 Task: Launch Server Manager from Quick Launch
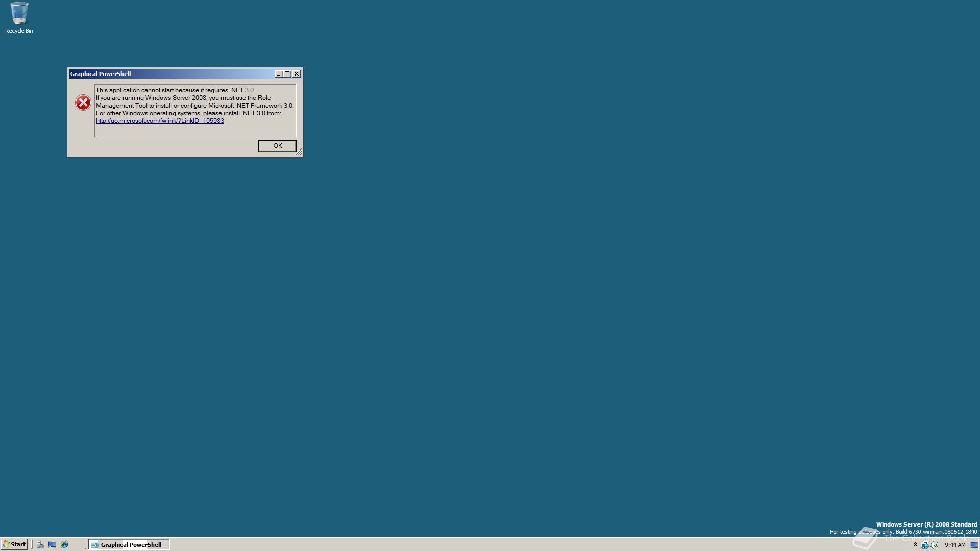click(x=40, y=544)
